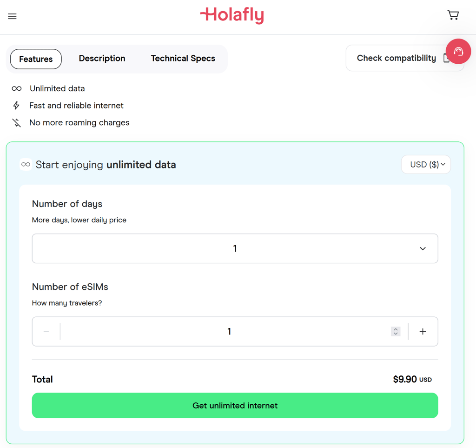Click the 'How many travelers?' text

tap(67, 303)
